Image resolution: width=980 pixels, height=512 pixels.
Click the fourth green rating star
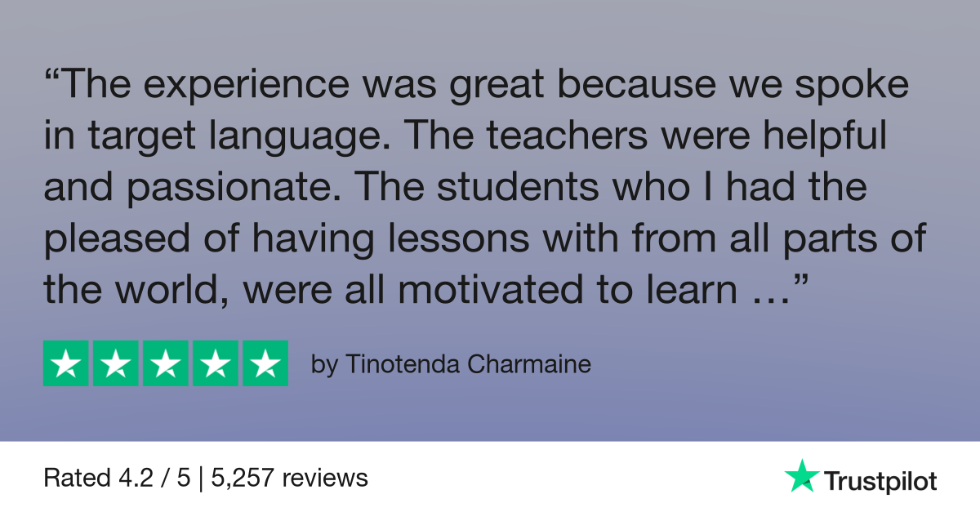pyautogui.click(x=215, y=363)
